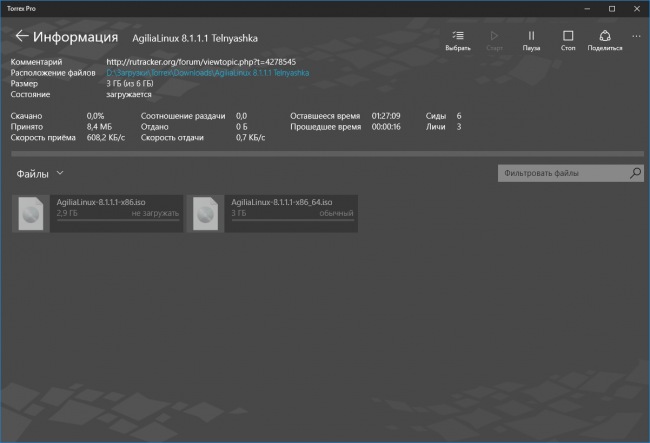Expand the Файлы dropdown chevron
Viewport: 650px width, 443px height.
click(60, 173)
